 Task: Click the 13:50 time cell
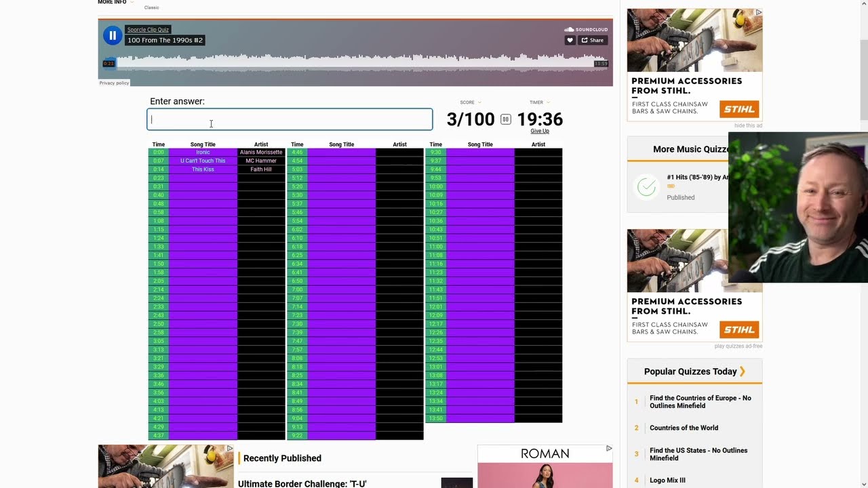(x=435, y=418)
